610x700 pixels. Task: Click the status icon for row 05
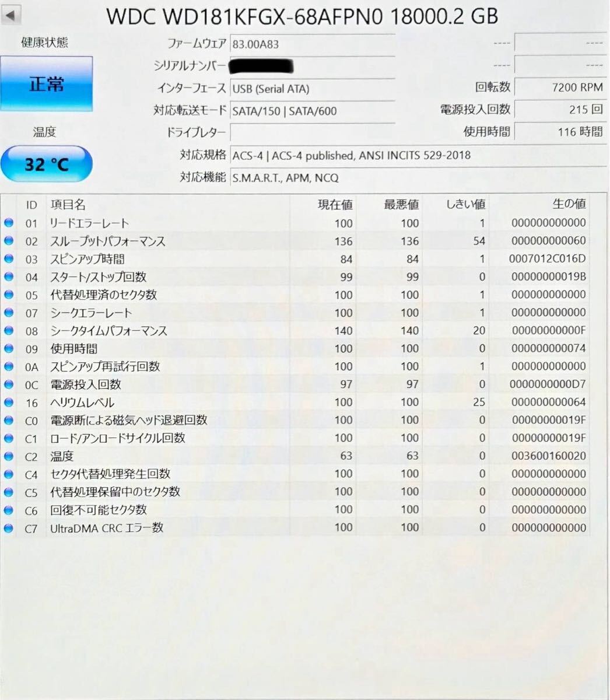coord(8,295)
